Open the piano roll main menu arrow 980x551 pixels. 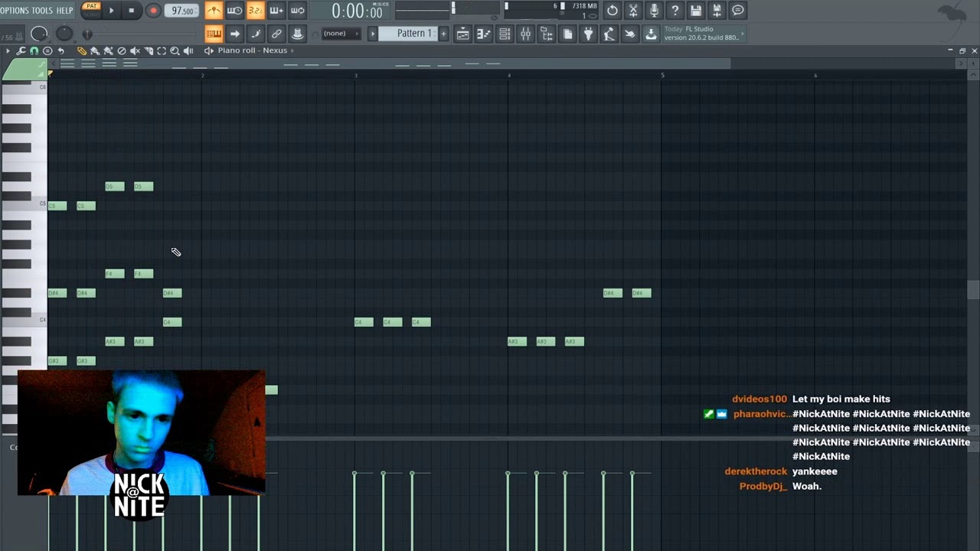pos(8,51)
